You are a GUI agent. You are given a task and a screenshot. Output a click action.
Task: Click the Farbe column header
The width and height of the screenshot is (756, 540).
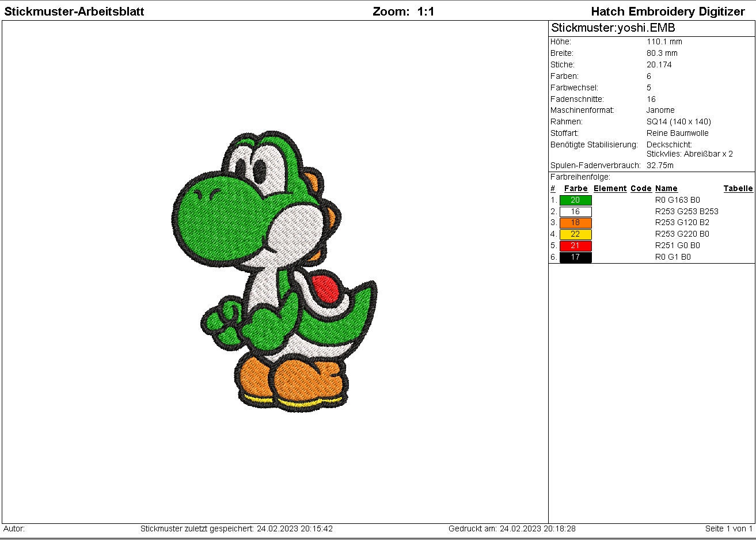pyautogui.click(x=575, y=188)
